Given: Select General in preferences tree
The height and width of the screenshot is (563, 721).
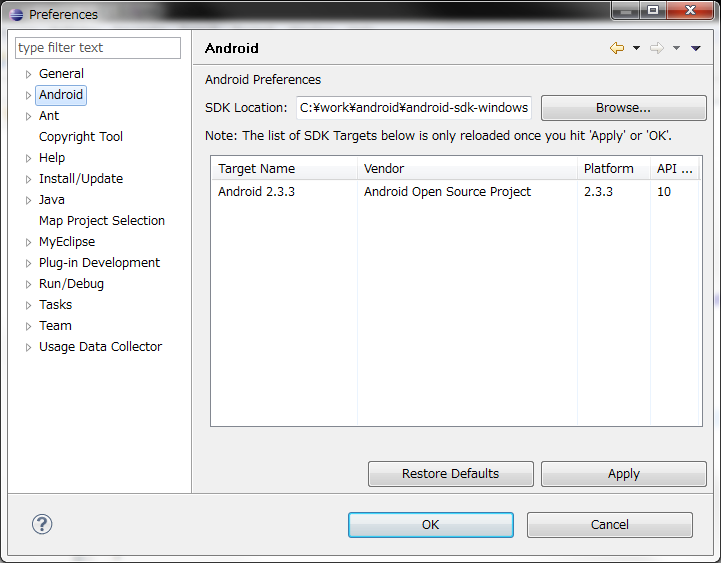Looking at the screenshot, I should coord(61,74).
